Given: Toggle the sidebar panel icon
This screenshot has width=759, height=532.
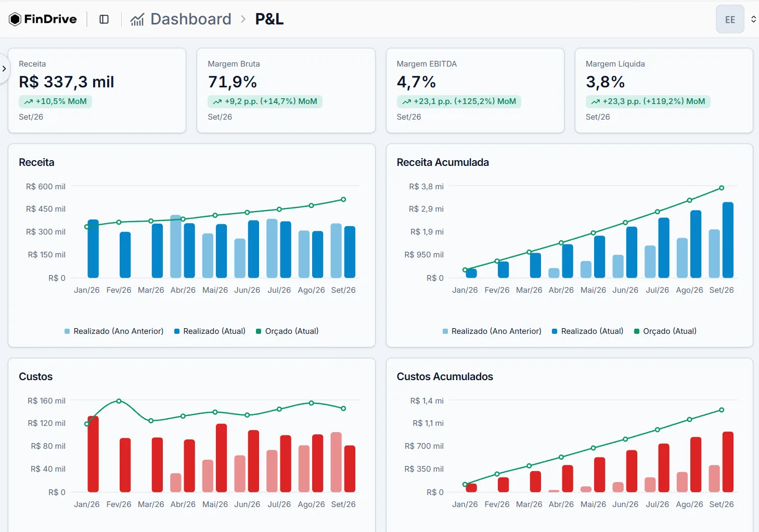Looking at the screenshot, I should (x=104, y=19).
